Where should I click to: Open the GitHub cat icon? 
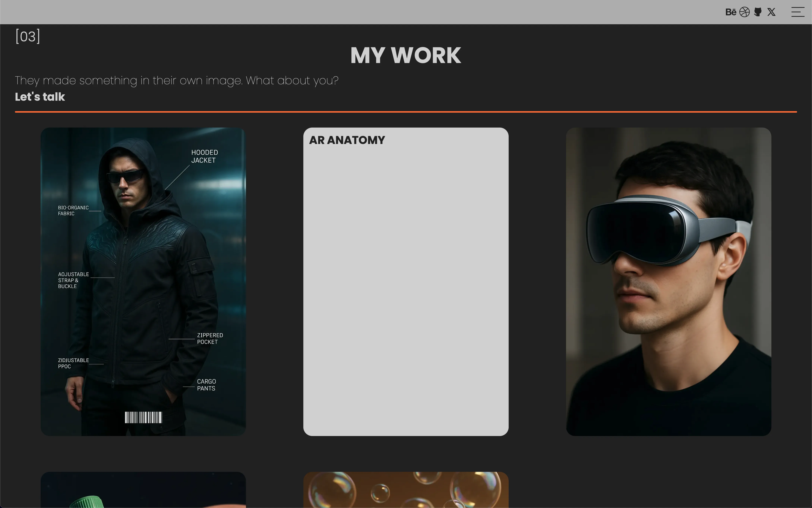[x=758, y=12]
